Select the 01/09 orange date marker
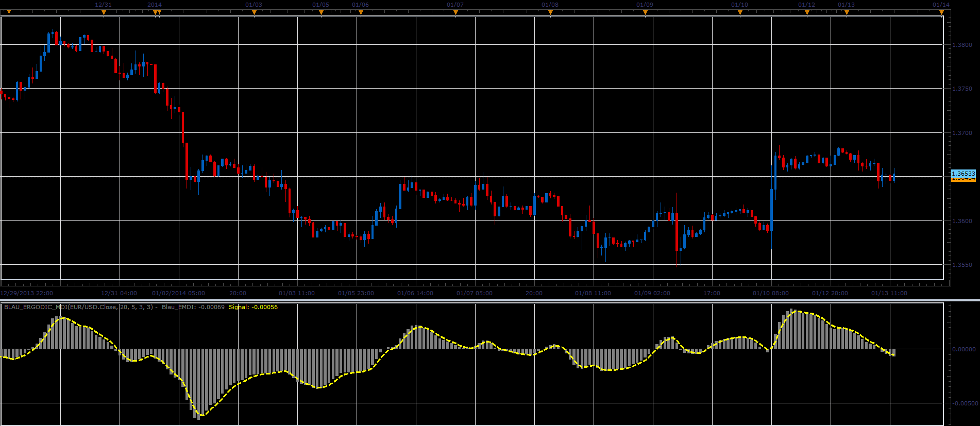The width and height of the screenshot is (980, 426). coord(645,13)
